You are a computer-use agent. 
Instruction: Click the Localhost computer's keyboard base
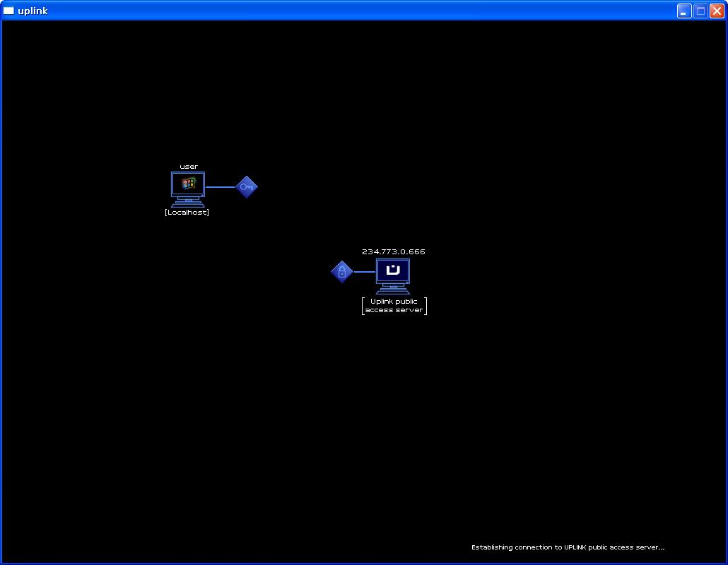tap(187, 203)
